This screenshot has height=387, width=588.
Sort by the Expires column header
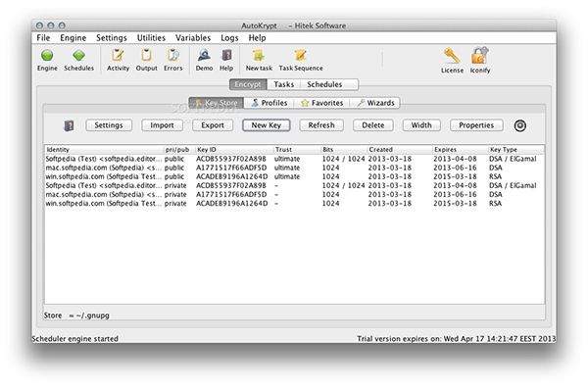pyautogui.click(x=461, y=149)
